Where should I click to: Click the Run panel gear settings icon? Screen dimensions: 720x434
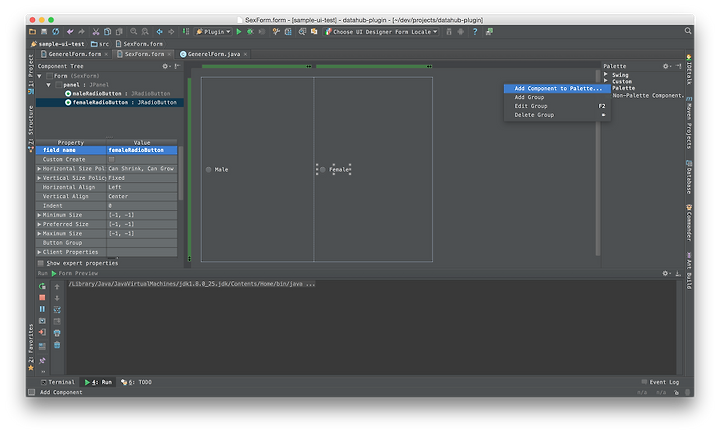pos(665,273)
